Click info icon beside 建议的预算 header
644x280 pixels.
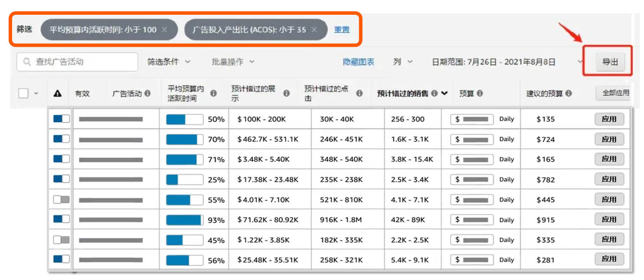(x=569, y=93)
